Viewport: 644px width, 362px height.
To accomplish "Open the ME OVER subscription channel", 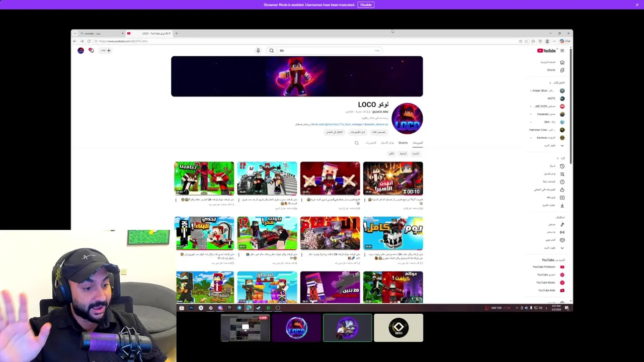I will coord(547,106).
